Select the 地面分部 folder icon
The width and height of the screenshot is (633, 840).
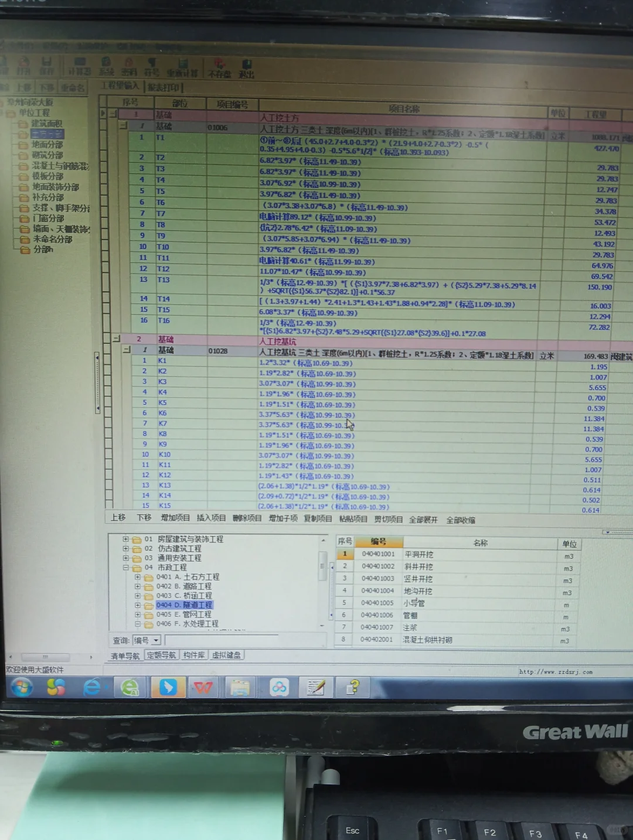23,145
